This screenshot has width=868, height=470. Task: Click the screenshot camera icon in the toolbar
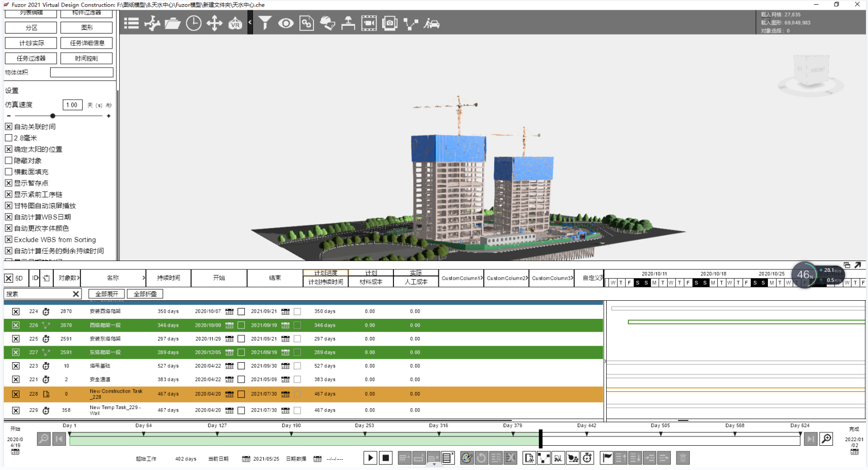pos(390,23)
